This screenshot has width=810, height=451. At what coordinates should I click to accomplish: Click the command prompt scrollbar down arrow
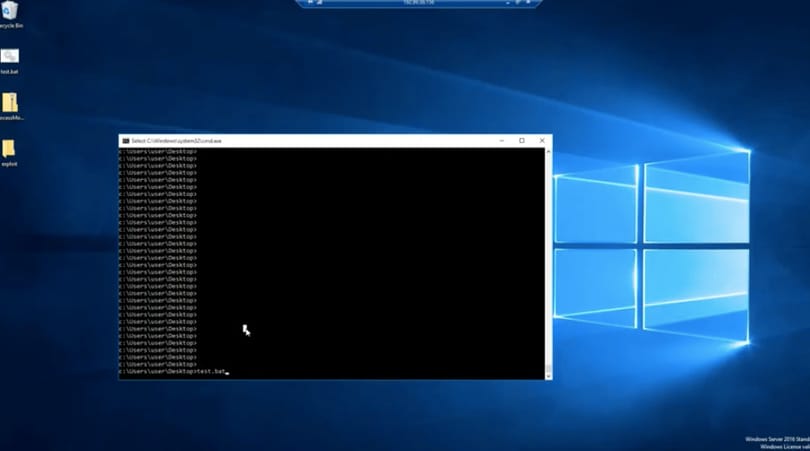click(548, 376)
